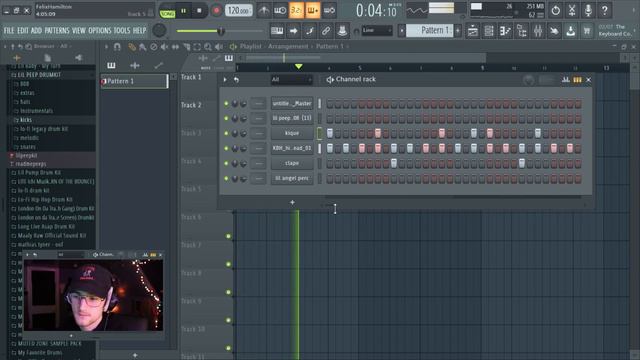Open the snap dropdown showing Line
Image resolution: width=640 pixels, height=360 pixels.
(377, 30)
